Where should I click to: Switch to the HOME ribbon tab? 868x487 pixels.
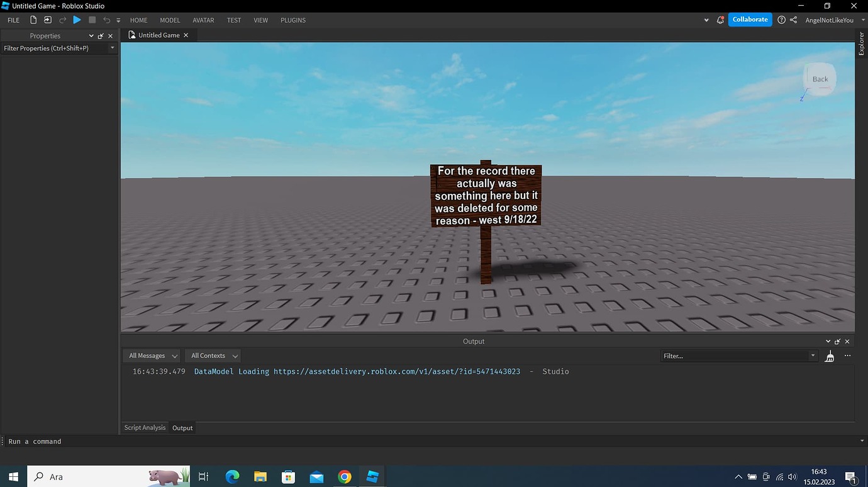(x=138, y=20)
